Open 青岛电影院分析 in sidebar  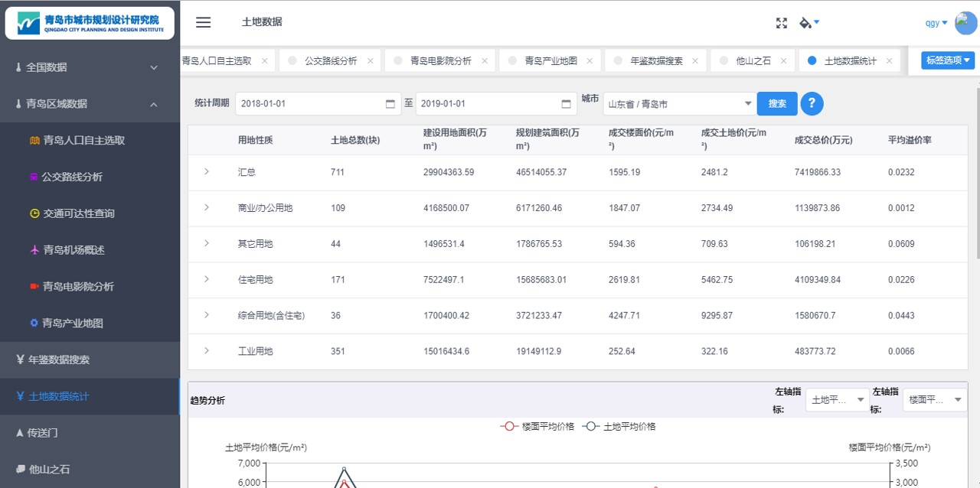90,287
